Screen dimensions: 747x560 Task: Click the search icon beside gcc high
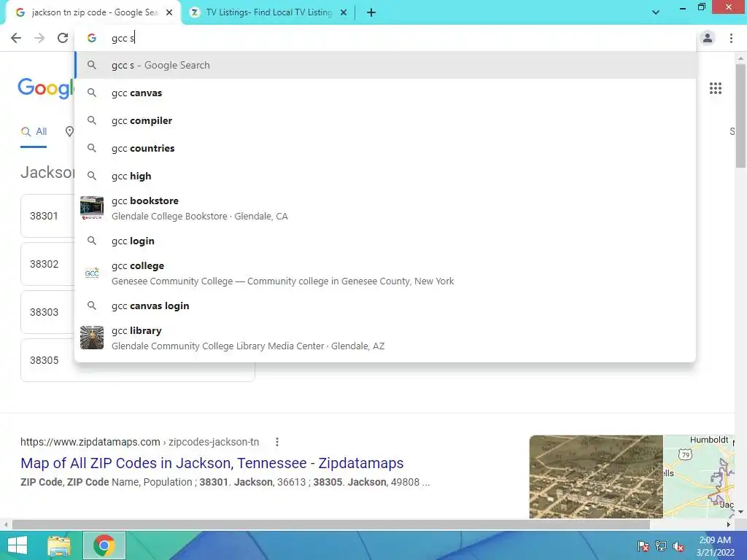point(92,176)
